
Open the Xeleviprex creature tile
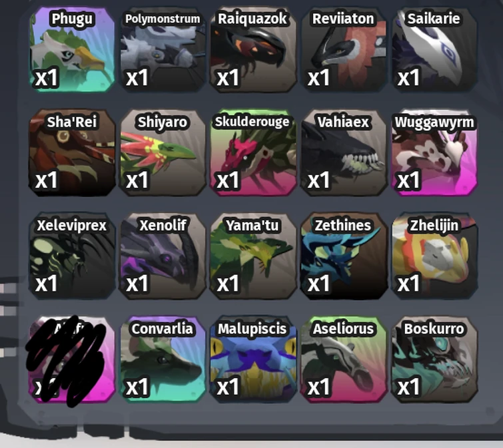[x=72, y=256]
